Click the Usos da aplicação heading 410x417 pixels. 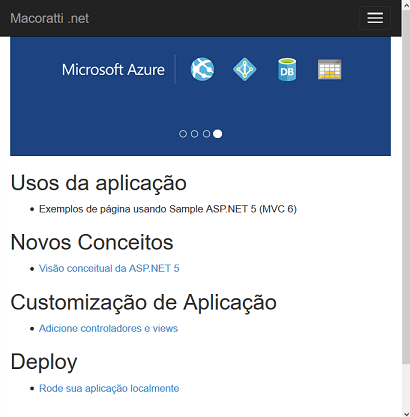tap(99, 183)
